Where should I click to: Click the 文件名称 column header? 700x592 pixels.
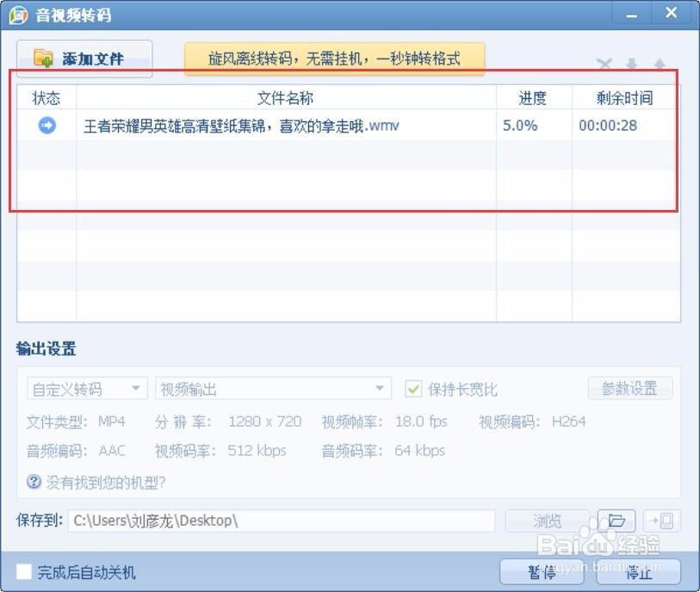tap(284, 97)
